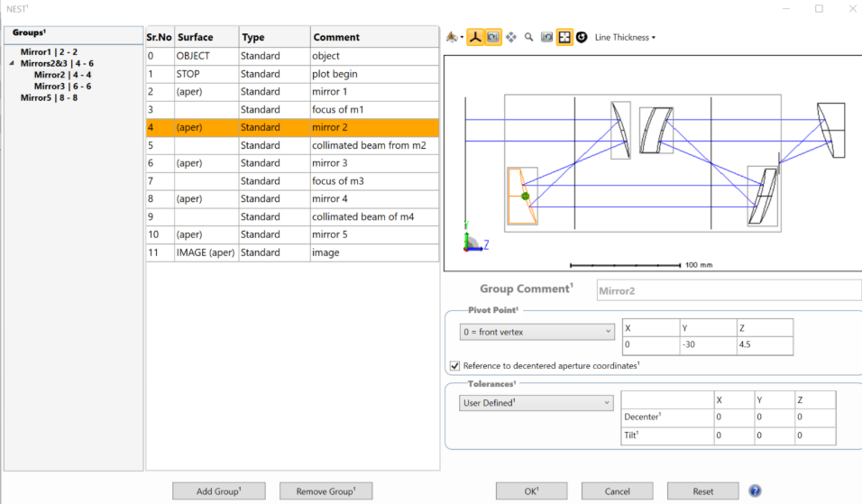Select the pan (four-arrow) tool

coord(511,38)
